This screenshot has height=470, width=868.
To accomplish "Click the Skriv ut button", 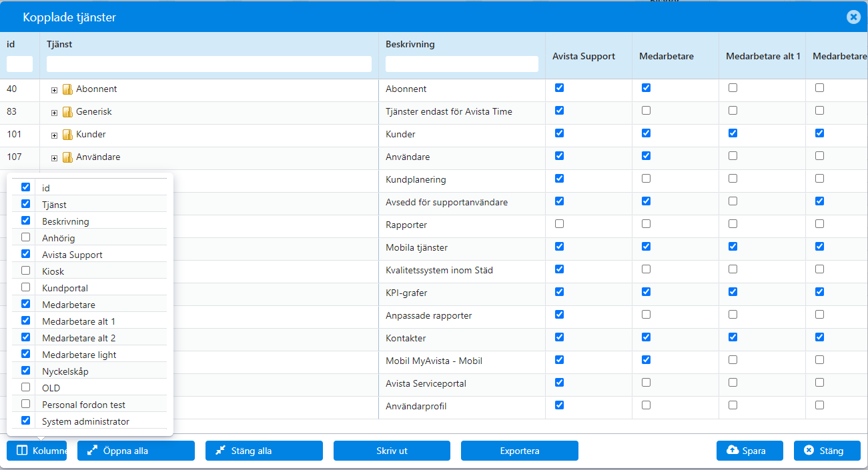I will point(392,451).
